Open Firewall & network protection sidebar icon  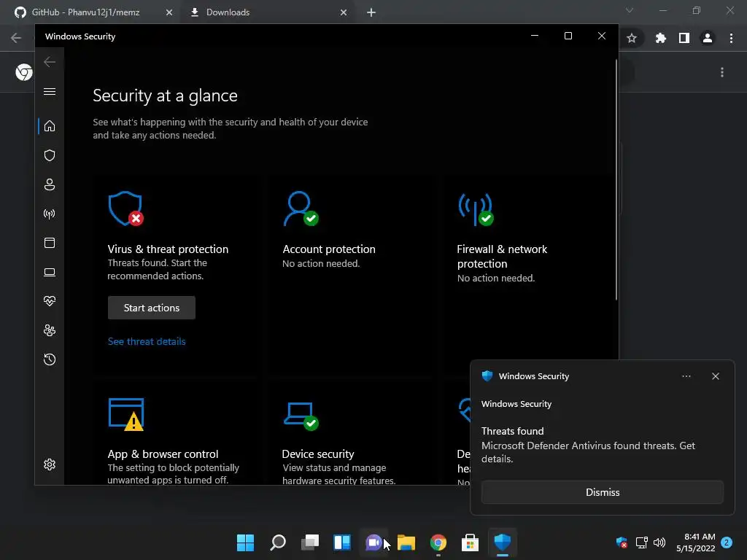click(x=50, y=214)
